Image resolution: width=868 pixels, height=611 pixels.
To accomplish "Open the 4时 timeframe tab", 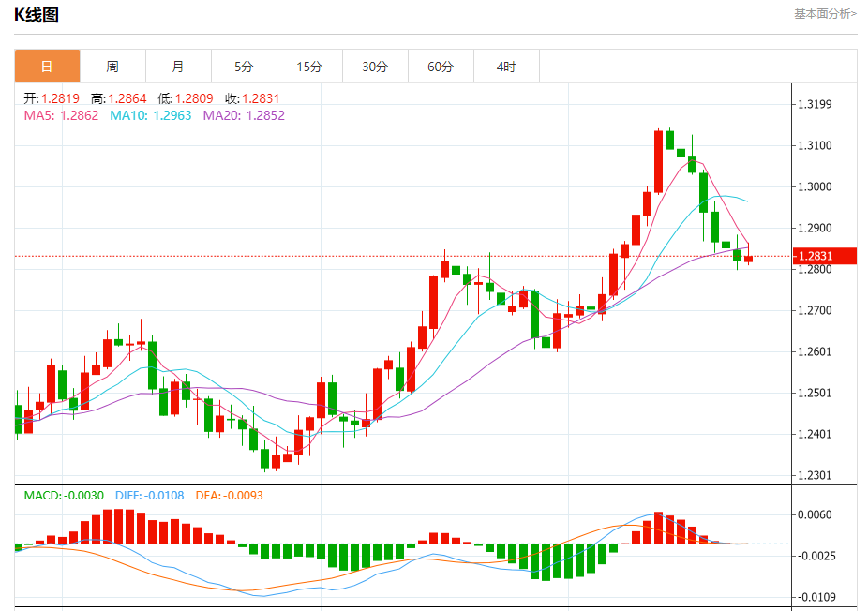I will [x=506, y=67].
